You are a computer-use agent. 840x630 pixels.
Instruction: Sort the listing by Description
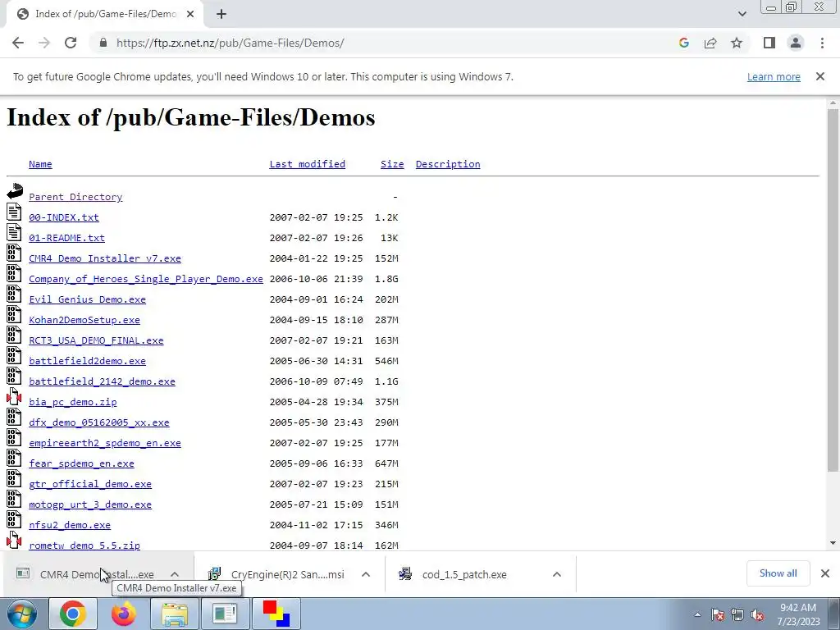(x=448, y=164)
